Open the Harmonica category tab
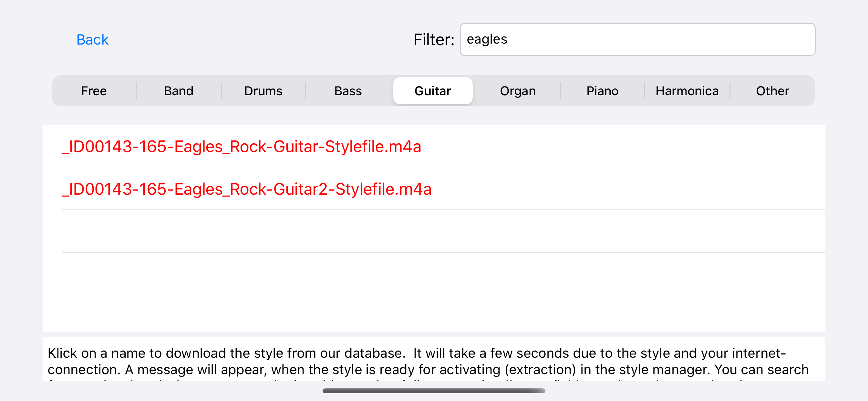This screenshot has width=868, height=401. pyautogui.click(x=687, y=91)
